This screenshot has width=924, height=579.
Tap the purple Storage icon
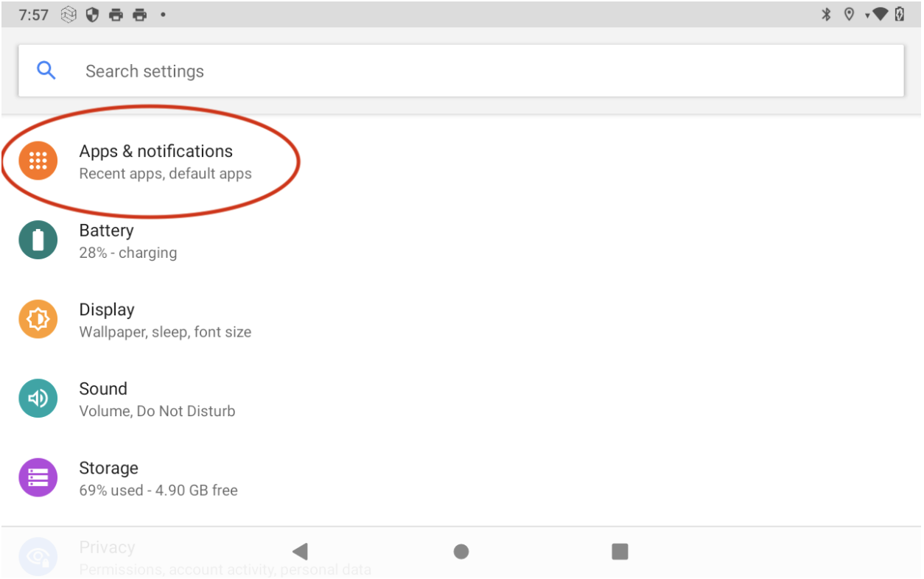pyautogui.click(x=38, y=477)
